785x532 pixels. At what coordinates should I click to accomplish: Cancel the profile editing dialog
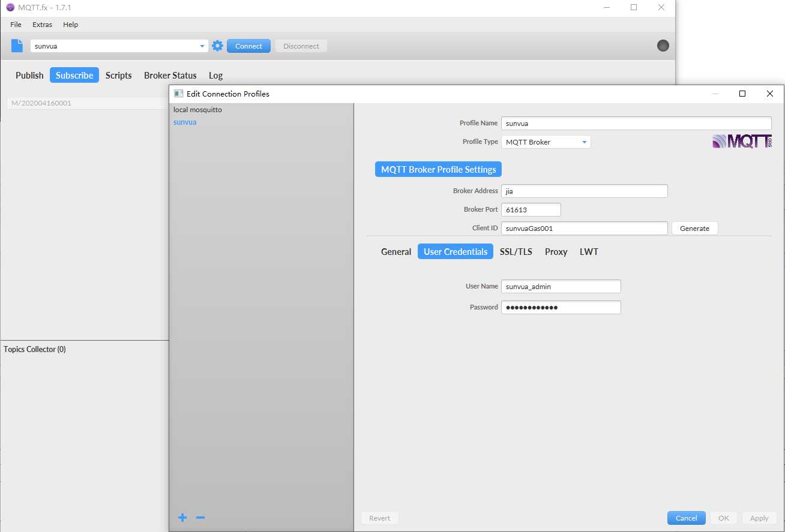pyautogui.click(x=687, y=518)
